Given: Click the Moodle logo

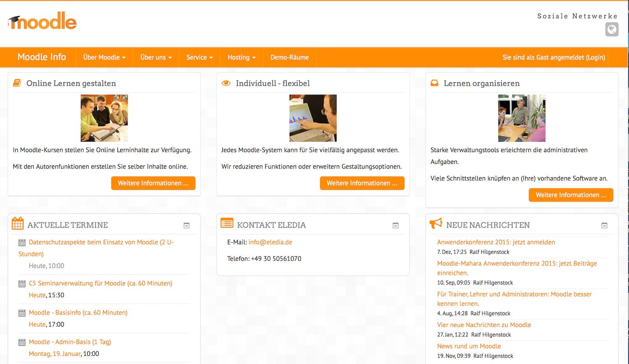Looking at the screenshot, I should [x=42, y=21].
